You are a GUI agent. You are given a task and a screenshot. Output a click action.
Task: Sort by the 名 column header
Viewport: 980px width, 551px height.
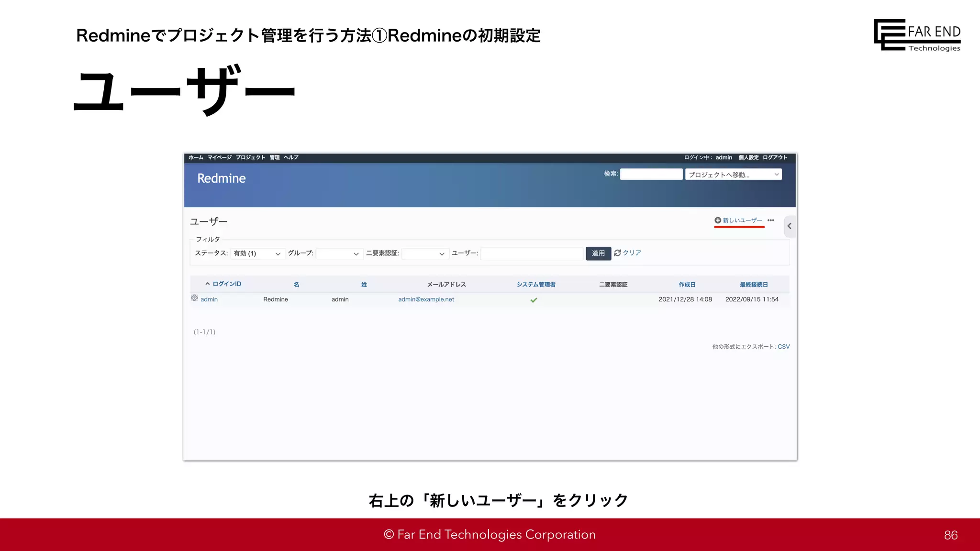tap(297, 285)
